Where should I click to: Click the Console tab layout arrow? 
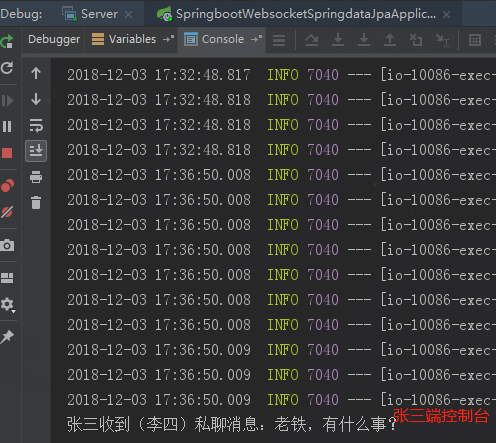256,39
